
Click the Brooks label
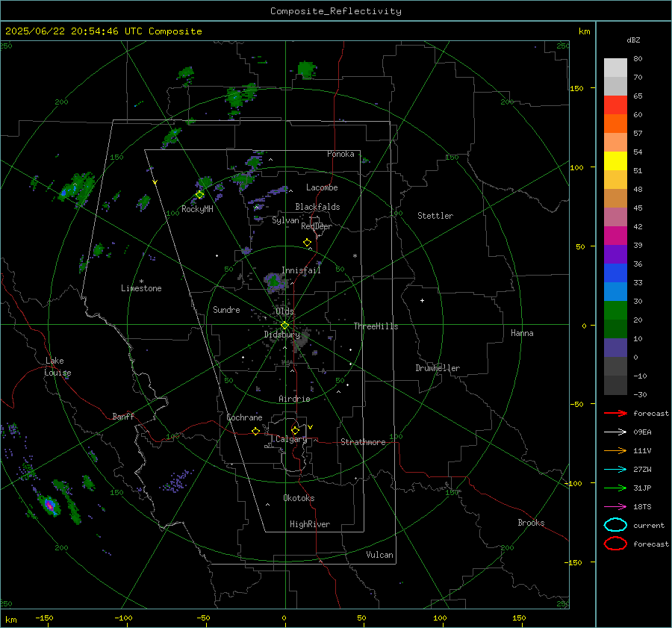[531, 523]
